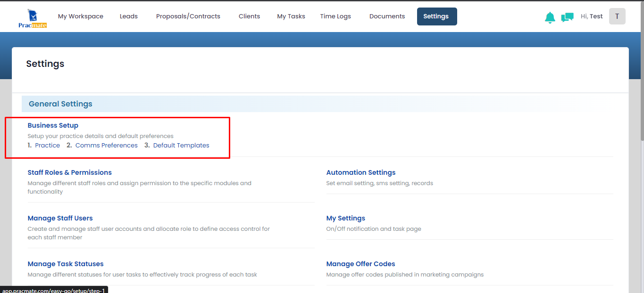This screenshot has width=644, height=293.
Task: Open Automation Settings
Action: click(361, 172)
